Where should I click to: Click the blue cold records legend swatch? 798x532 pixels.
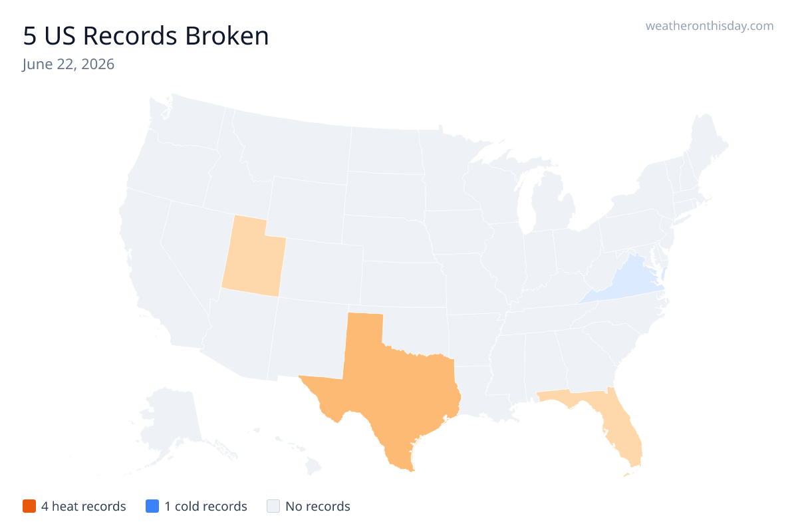coord(152,506)
